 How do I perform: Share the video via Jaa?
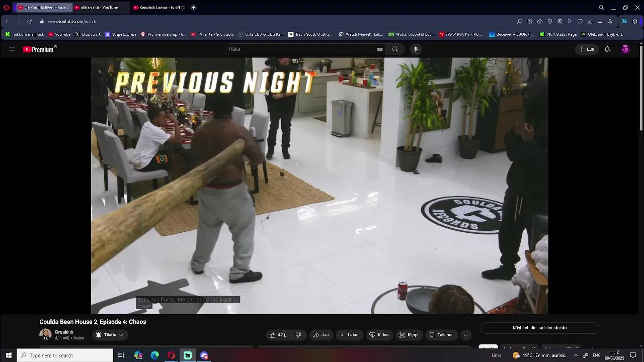[x=320, y=335]
